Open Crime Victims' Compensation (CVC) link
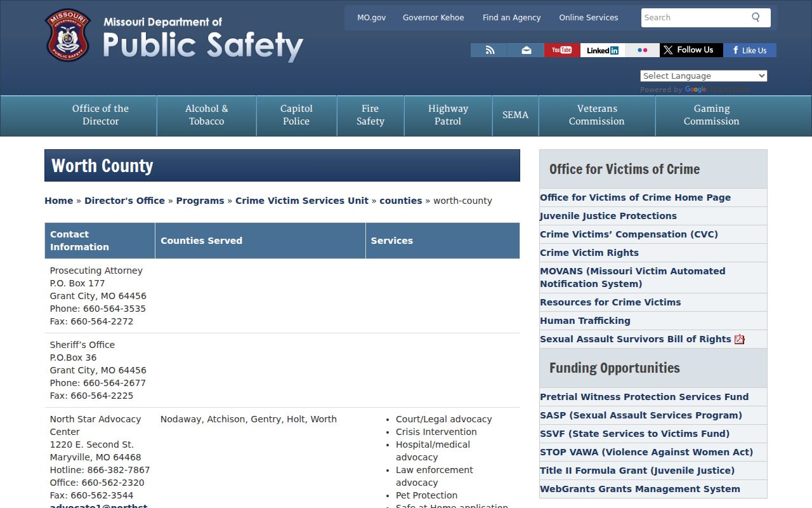Image resolution: width=812 pixels, height=508 pixels. pyautogui.click(x=629, y=234)
